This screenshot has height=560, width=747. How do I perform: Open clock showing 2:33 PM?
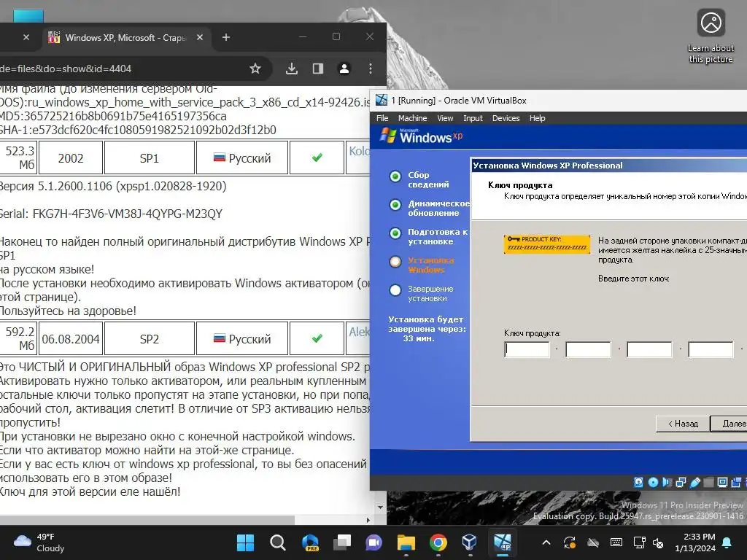(x=695, y=542)
